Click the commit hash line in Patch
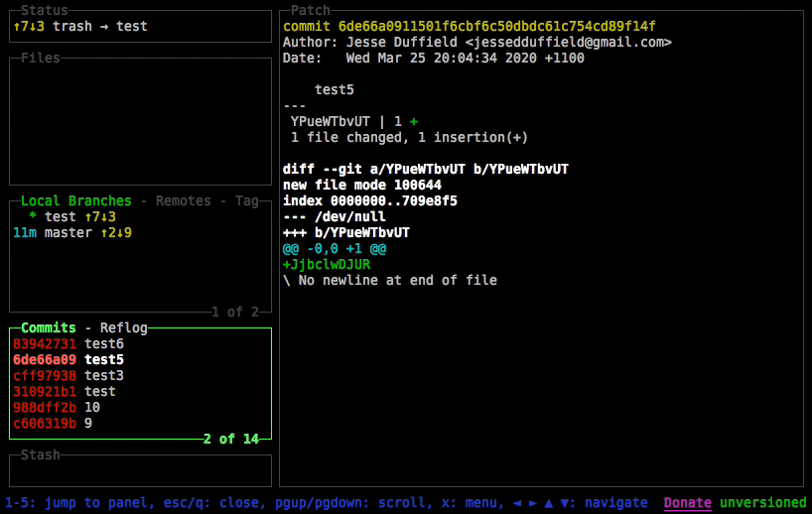812x514 pixels. [469, 26]
